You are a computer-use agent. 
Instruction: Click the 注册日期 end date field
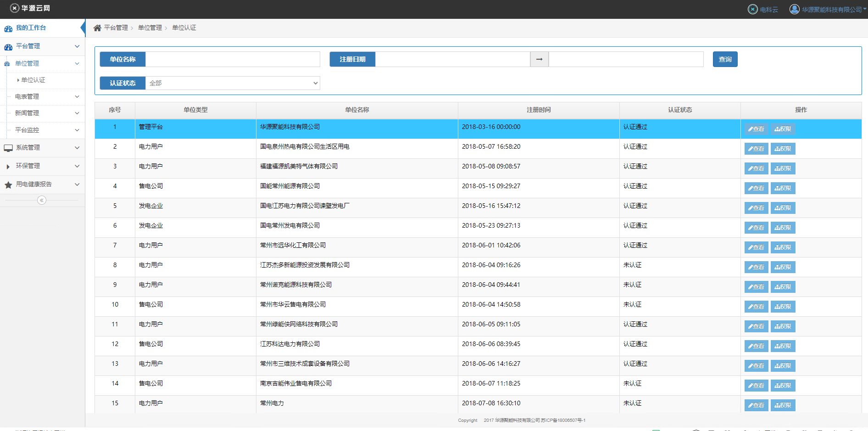tap(626, 59)
